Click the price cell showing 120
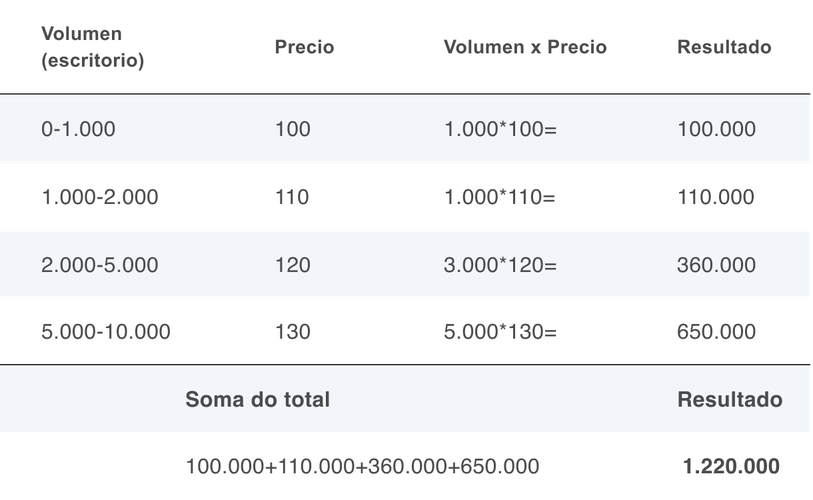Image resolution: width=813 pixels, height=500 pixels. [292, 265]
